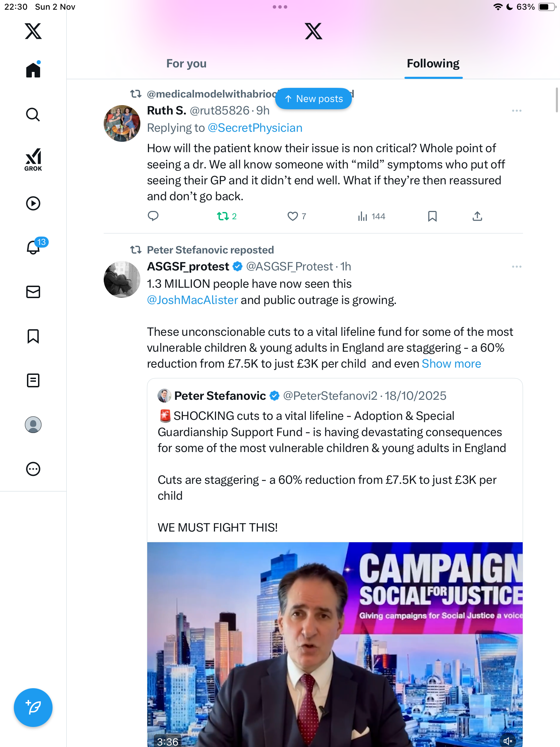Image resolution: width=560 pixels, height=747 pixels.
Task: Like Ruth S.'s reply post
Action: [x=293, y=216]
